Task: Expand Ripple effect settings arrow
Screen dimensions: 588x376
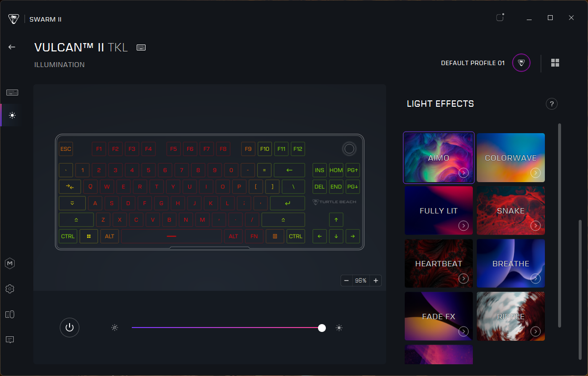Action: pos(535,331)
